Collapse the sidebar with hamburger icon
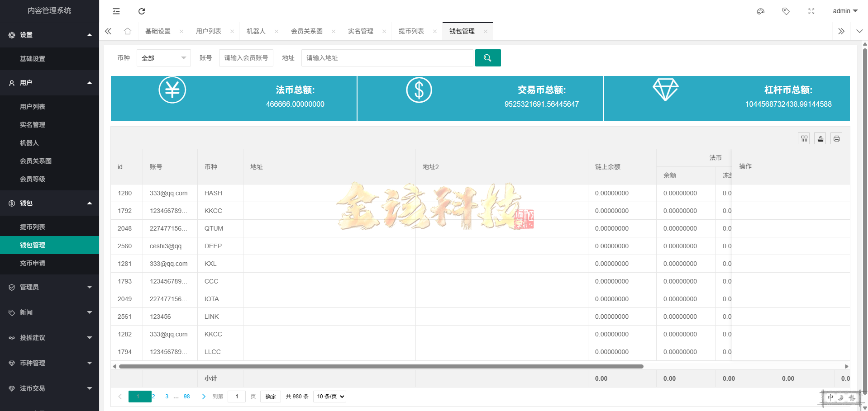Screen dimensions: 868x411 [x=116, y=11]
